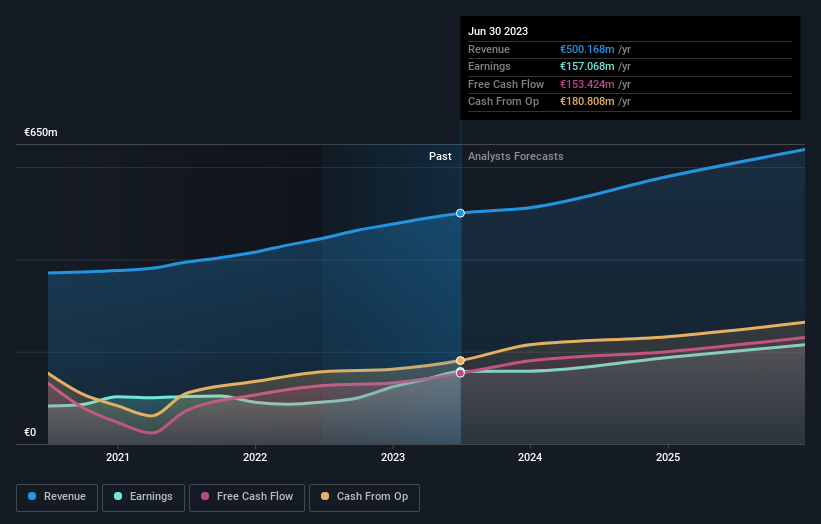This screenshot has width=821, height=524.
Task: Toggle the Revenue legend series
Action: tap(57, 497)
